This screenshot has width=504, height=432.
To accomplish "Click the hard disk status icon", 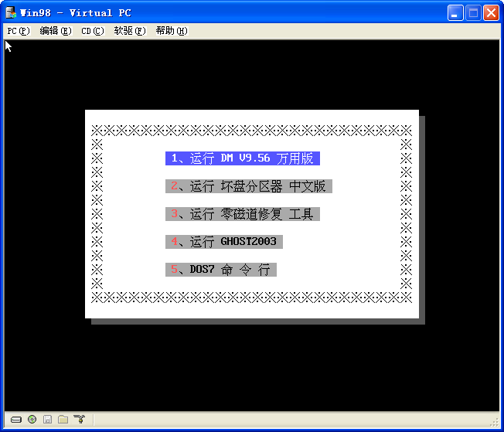I will [x=16, y=420].
